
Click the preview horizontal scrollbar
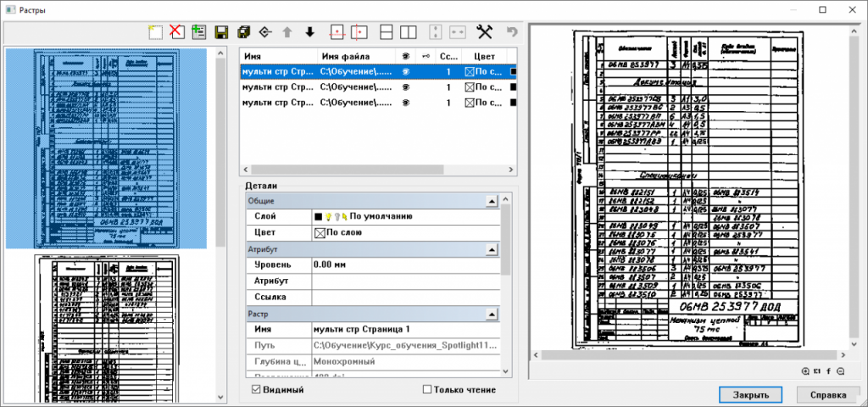click(688, 355)
